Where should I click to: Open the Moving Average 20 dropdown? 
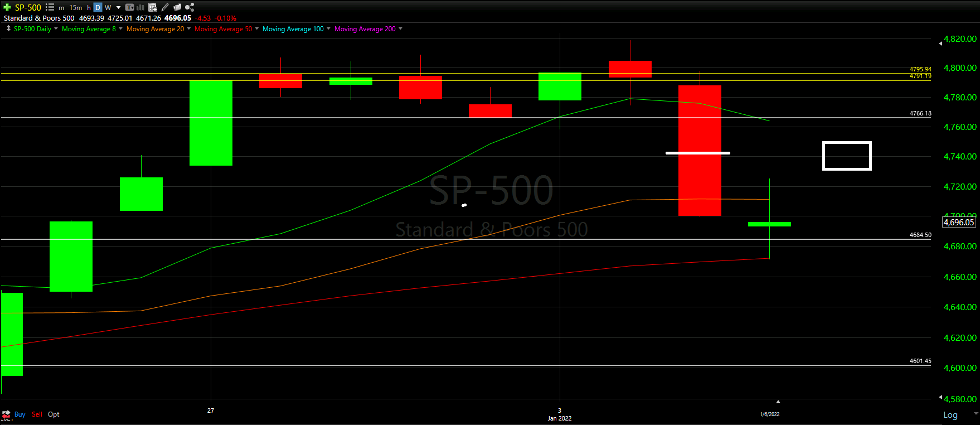pyautogui.click(x=188, y=28)
